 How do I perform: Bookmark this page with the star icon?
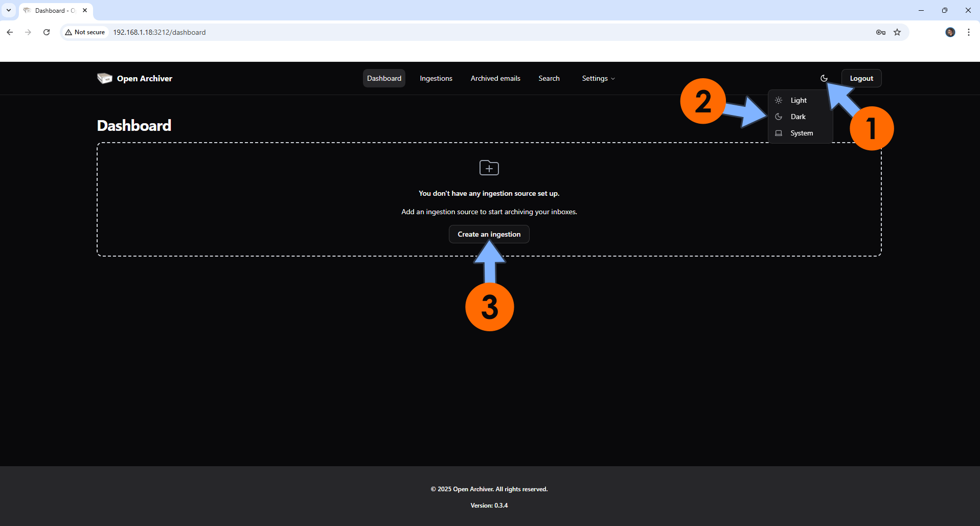point(897,32)
